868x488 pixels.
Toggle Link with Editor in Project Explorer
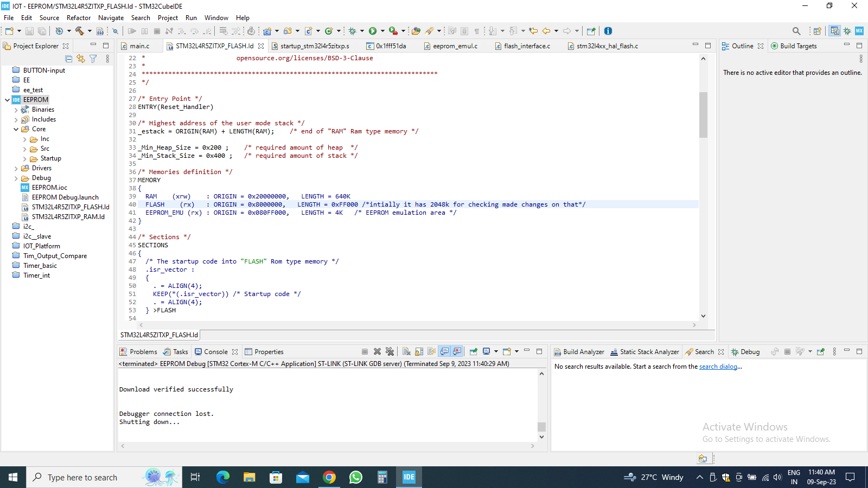pos(81,59)
